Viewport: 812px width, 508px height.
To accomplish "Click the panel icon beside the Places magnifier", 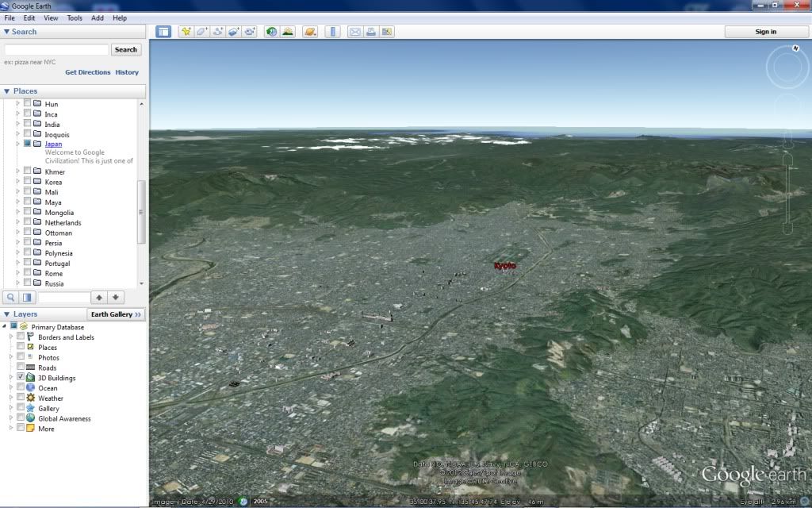I will pyautogui.click(x=27, y=298).
